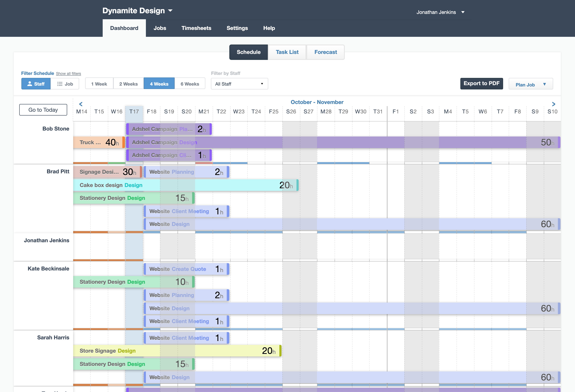The width and height of the screenshot is (575, 392).
Task: Select the 4 Weeks range option
Action: pos(159,84)
